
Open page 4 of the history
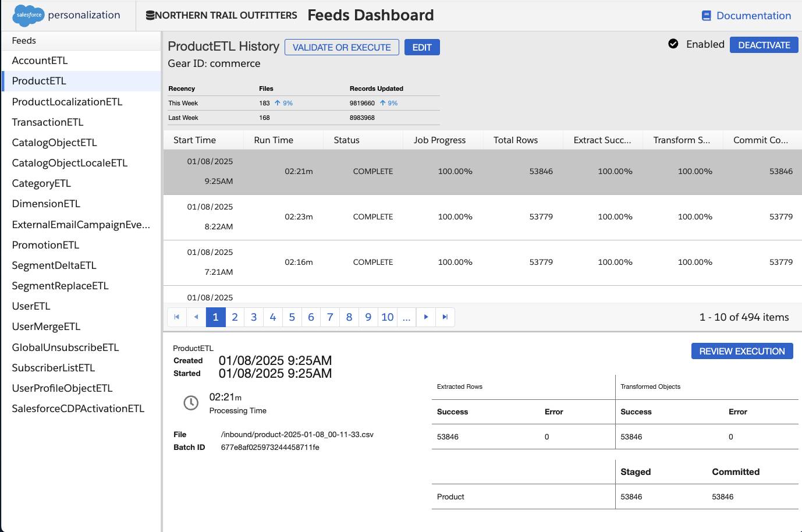[x=273, y=317]
